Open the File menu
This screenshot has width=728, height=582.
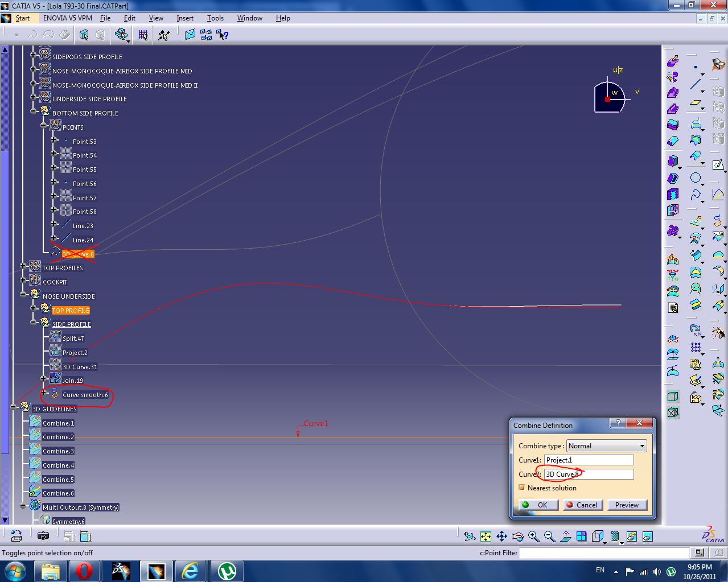pyautogui.click(x=105, y=18)
